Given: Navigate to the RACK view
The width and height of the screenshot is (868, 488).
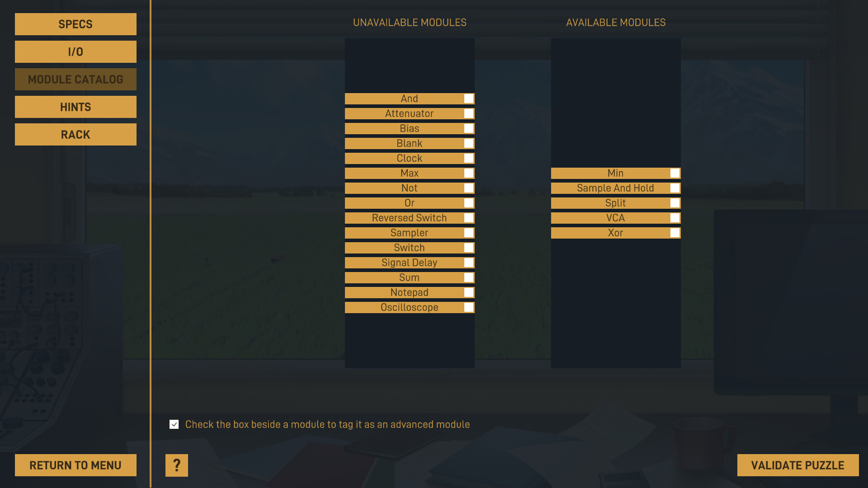Looking at the screenshot, I should (75, 134).
